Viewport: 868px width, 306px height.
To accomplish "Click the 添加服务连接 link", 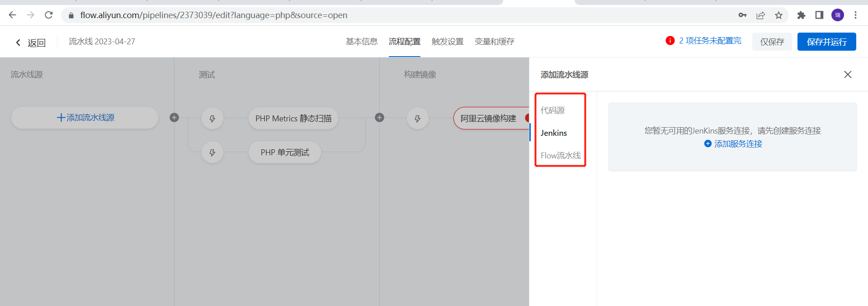I will [738, 144].
